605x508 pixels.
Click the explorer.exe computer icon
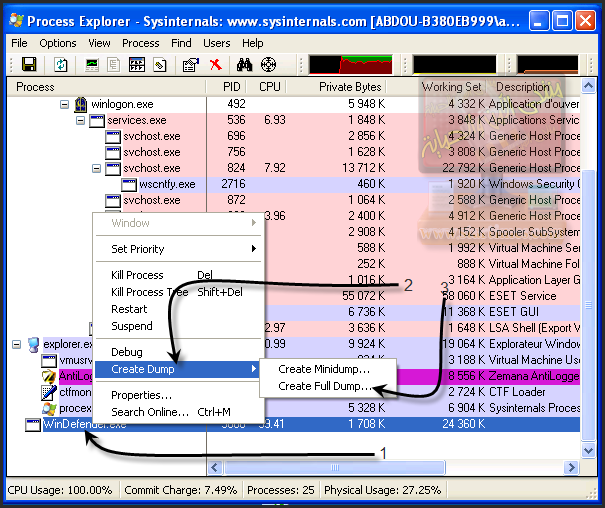coord(34,344)
